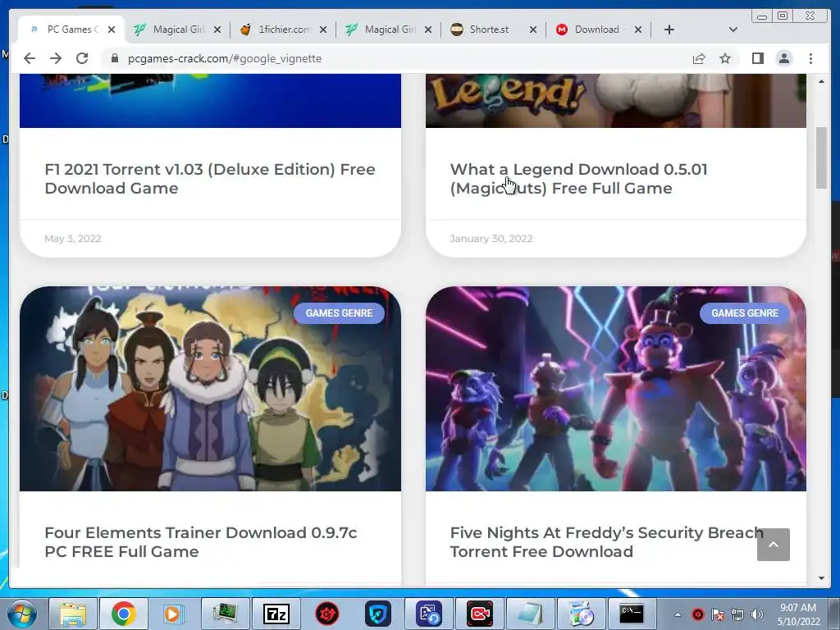Click the red gear tray icon
The image size is (840, 630).
pyautogui.click(x=697, y=614)
